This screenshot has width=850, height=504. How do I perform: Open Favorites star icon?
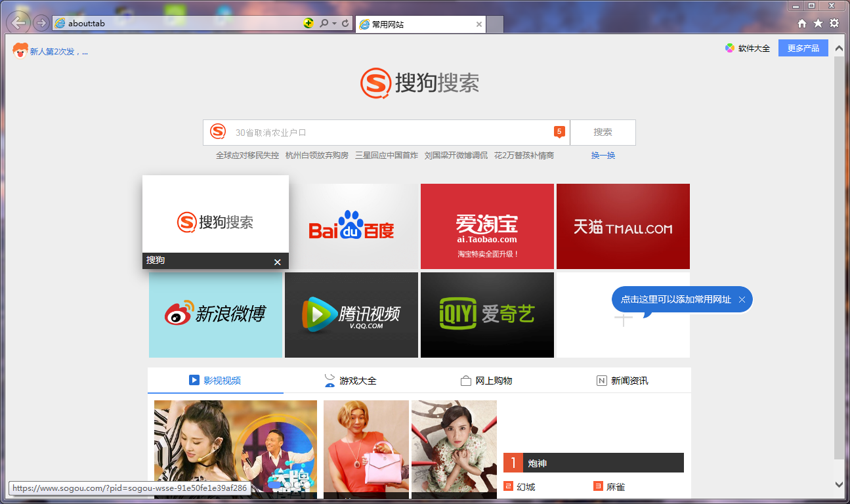tap(818, 24)
